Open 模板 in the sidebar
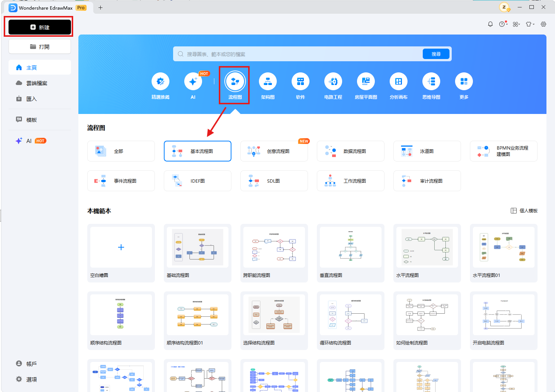 pos(40,120)
